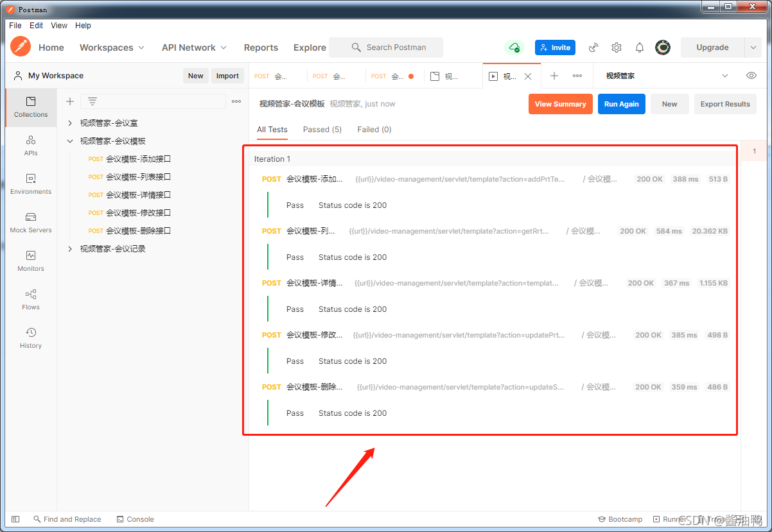Select the 会议模板-删除接口 request in sidebar
The image size is (772, 532).
coord(138,230)
